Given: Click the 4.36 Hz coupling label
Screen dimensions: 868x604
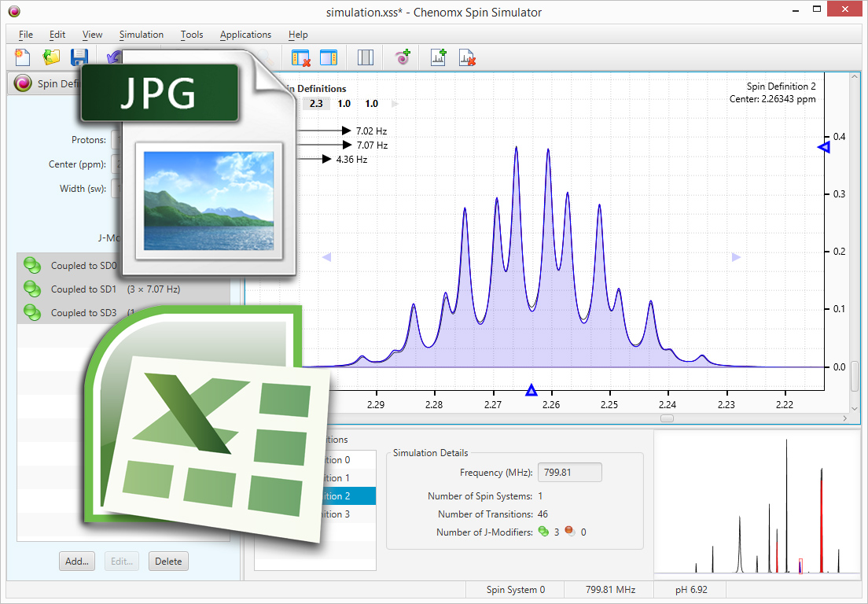Looking at the screenshot, I should [x=351, y=160].
